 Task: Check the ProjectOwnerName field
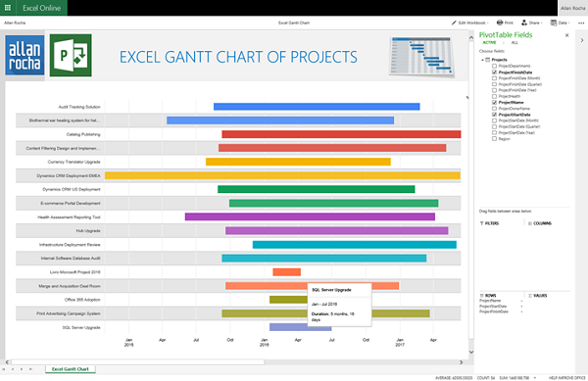494,109
